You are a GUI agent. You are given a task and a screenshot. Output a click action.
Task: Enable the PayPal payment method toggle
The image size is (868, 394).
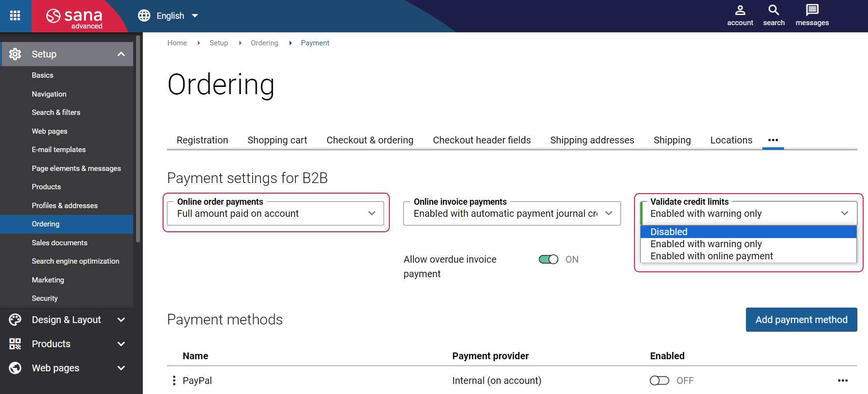[x=660, y=380]
